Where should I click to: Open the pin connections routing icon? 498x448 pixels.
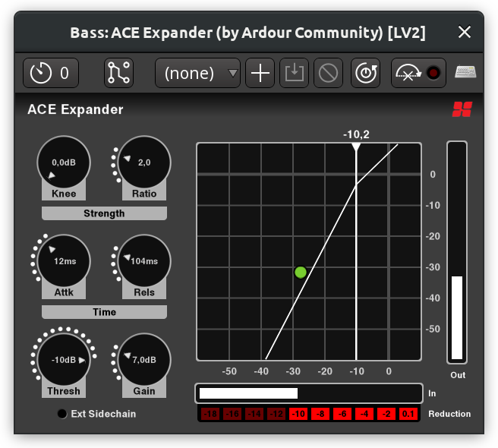pos(118,73)
